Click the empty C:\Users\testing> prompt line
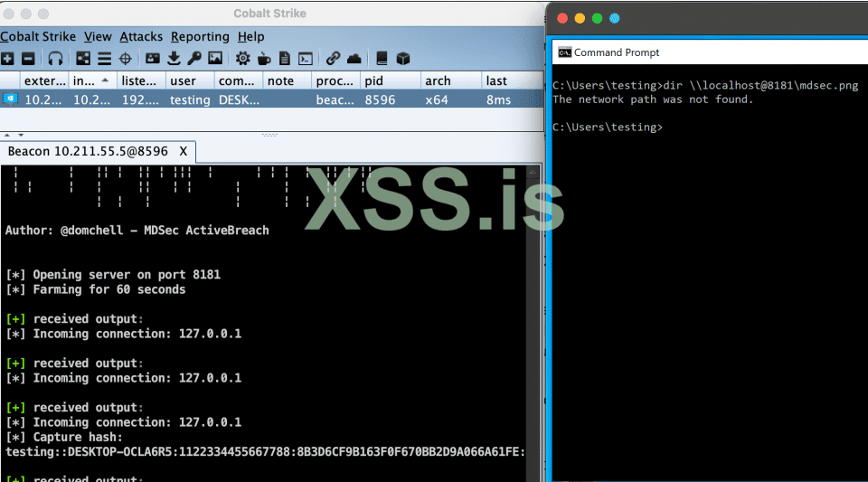Viewport: 868px width, 482px height. (608, 127)
